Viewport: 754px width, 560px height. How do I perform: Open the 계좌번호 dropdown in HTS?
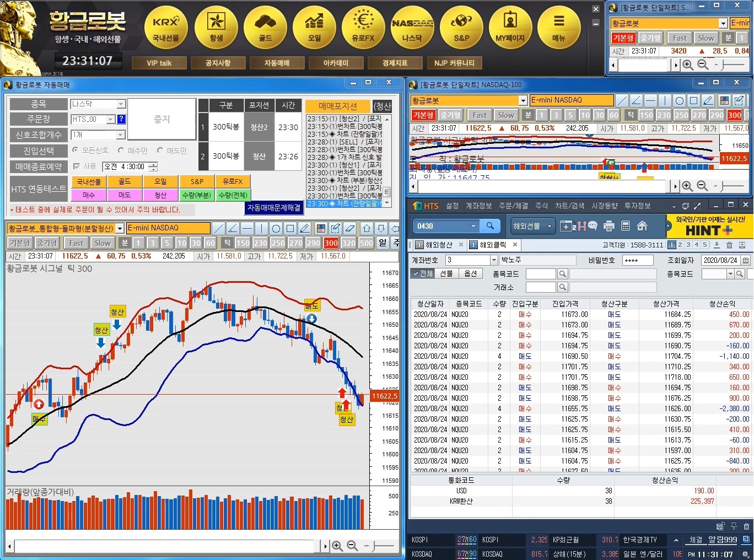pyautogui.click(x=494, y=260)
